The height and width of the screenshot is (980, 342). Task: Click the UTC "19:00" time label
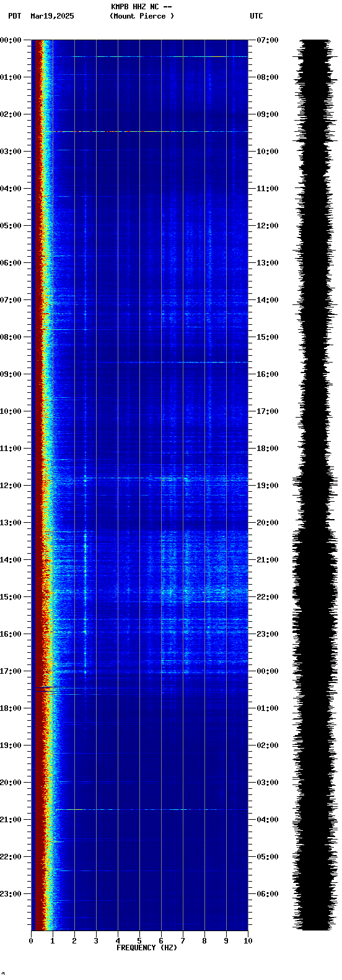[x=268, y=486]
